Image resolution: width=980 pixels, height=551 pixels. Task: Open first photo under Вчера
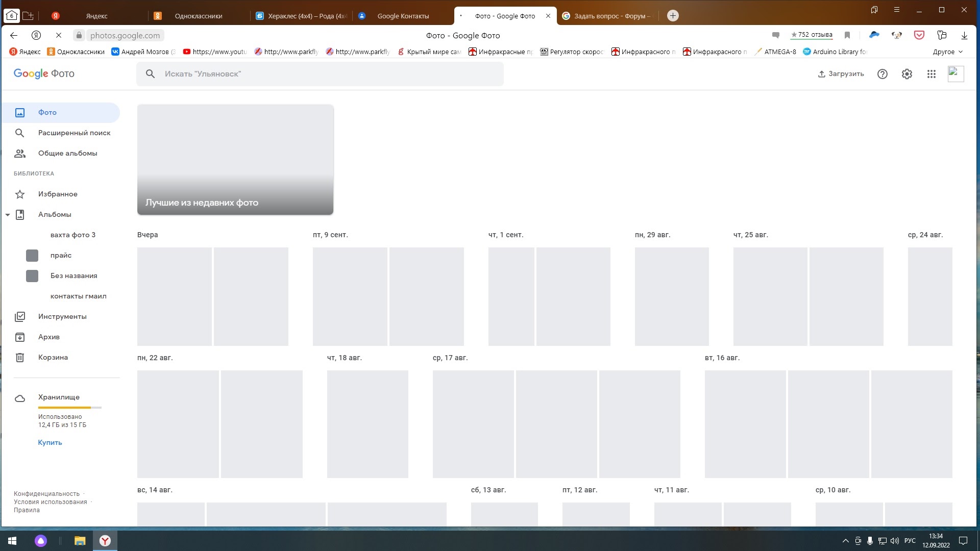175,296
